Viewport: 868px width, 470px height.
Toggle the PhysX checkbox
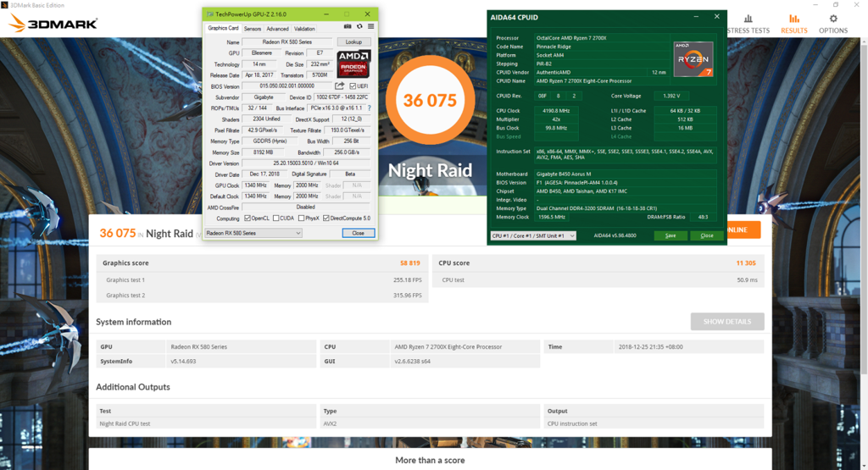(301, 218)
